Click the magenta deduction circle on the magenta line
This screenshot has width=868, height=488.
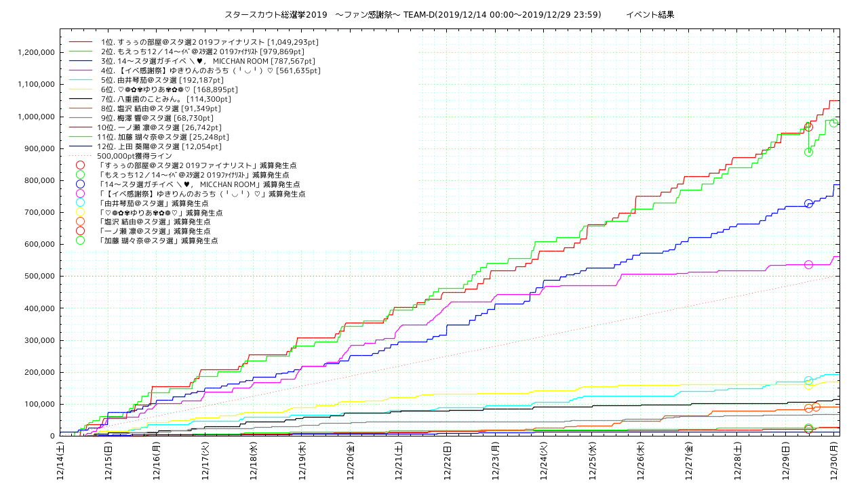pos(808,264)
